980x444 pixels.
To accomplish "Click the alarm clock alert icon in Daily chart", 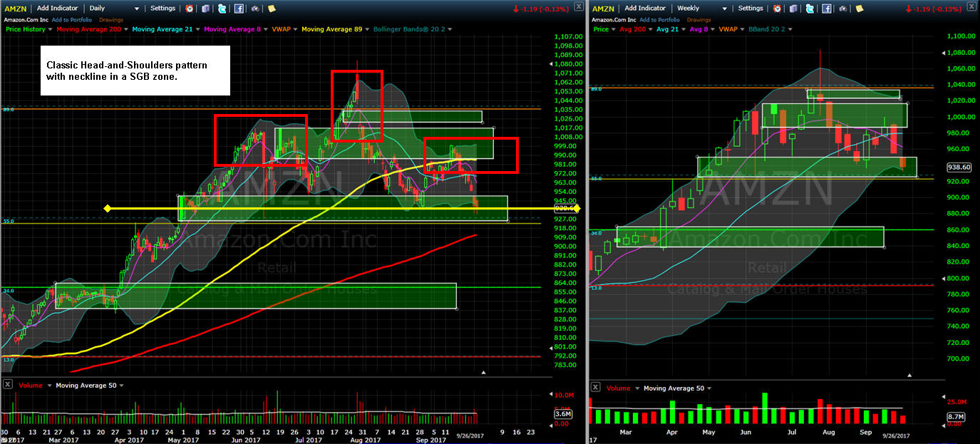I will [189, 9].
